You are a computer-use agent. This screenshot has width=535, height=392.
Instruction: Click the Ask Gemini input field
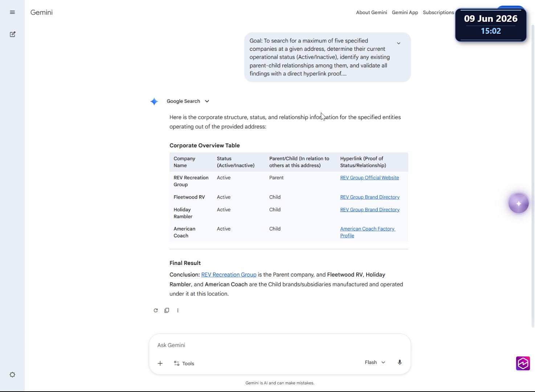(x=279, y=345)
